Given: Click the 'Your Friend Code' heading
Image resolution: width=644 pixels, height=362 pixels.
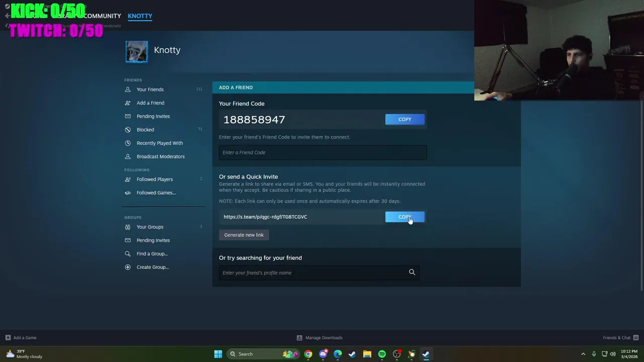Looking at the screenshot, I should (x=242, y=104).
